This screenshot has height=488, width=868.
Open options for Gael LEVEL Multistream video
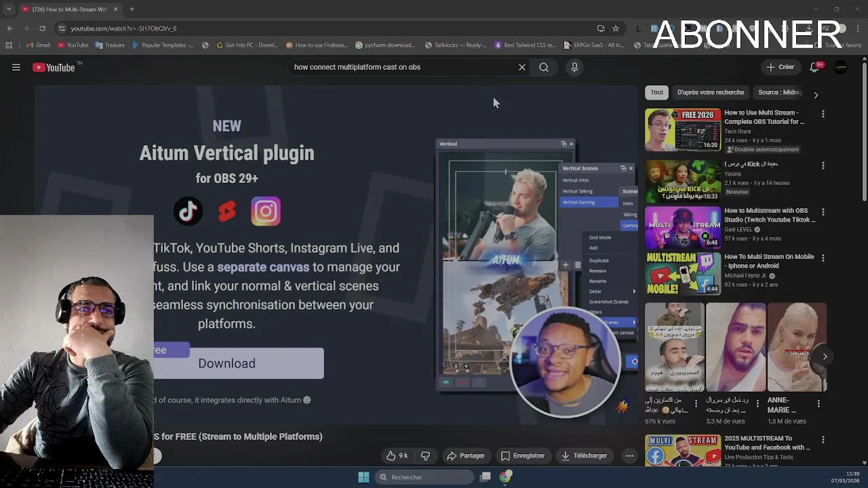[823, 211]
